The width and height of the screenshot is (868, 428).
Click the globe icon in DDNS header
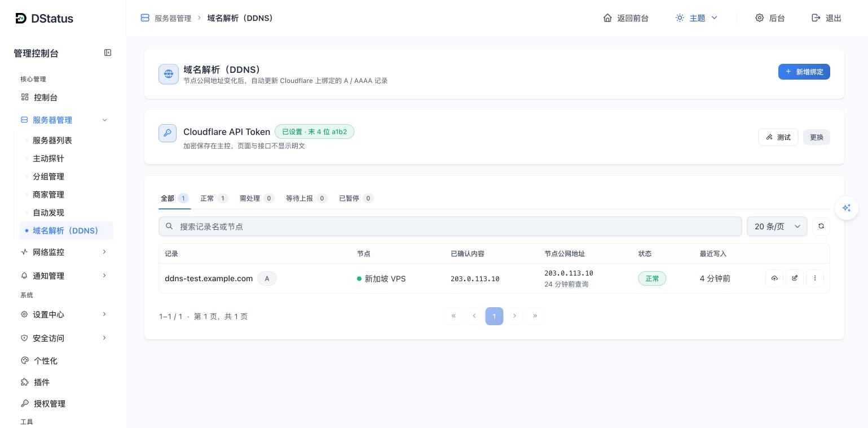(x=169, y=74)
